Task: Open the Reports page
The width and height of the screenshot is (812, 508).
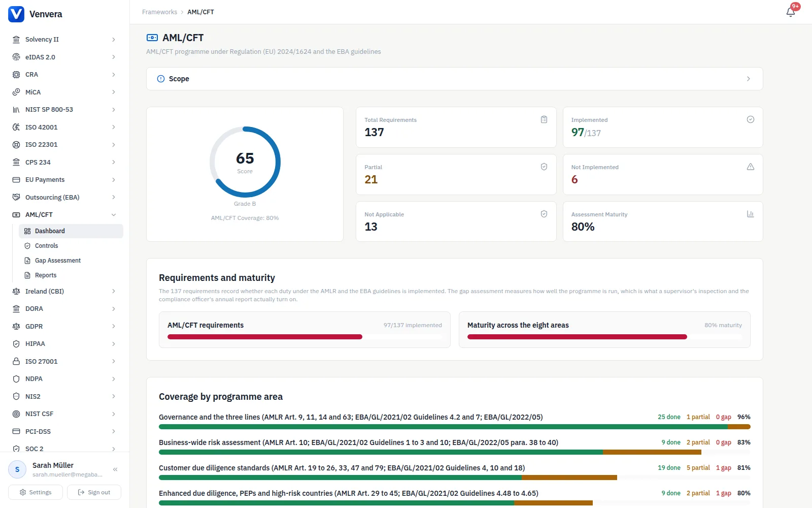Action: click(71, 275)
